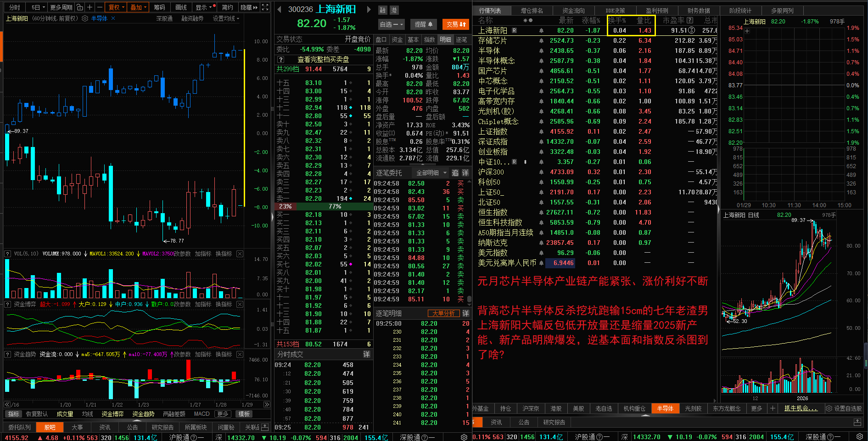Zoom out the K-line chart with minus

tap(100, 7)
